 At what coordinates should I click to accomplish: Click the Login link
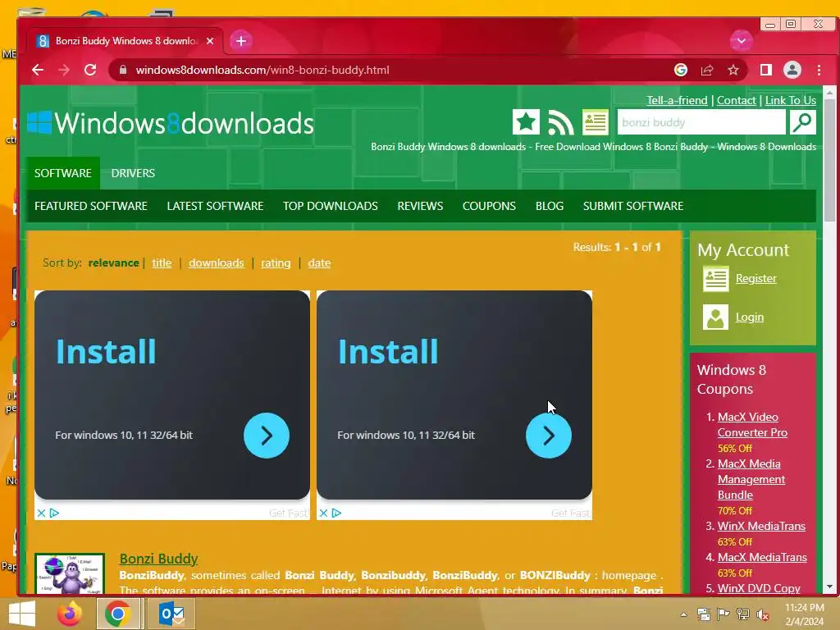pyautogui.click(x=750, y=317)
